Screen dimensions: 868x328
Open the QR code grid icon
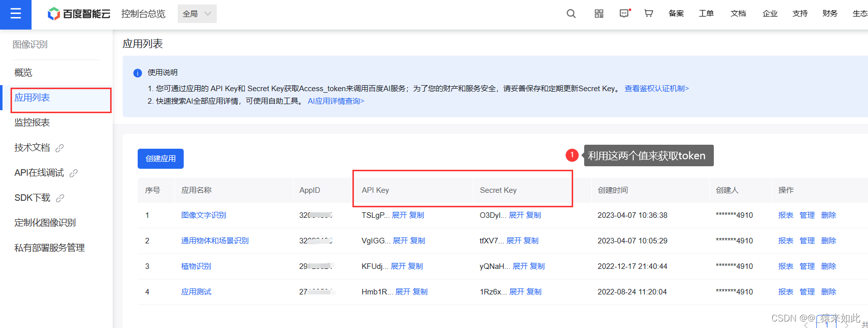coord(599,14)
